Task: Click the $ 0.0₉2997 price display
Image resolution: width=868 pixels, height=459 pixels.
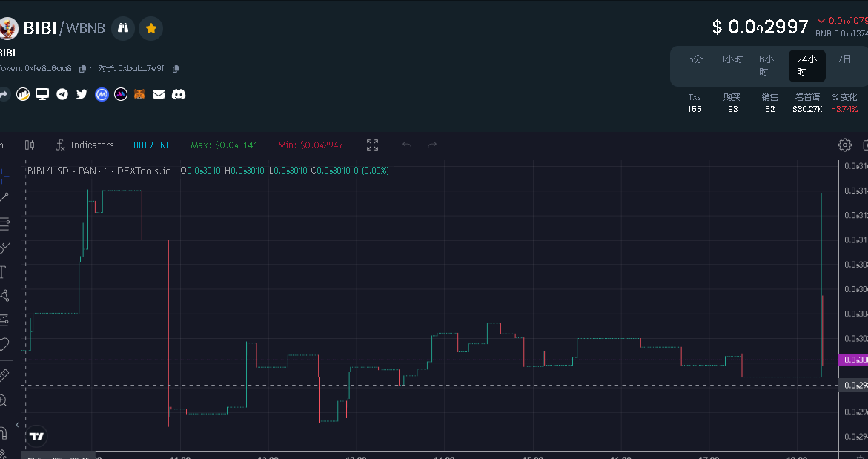Action: point(761,27)
